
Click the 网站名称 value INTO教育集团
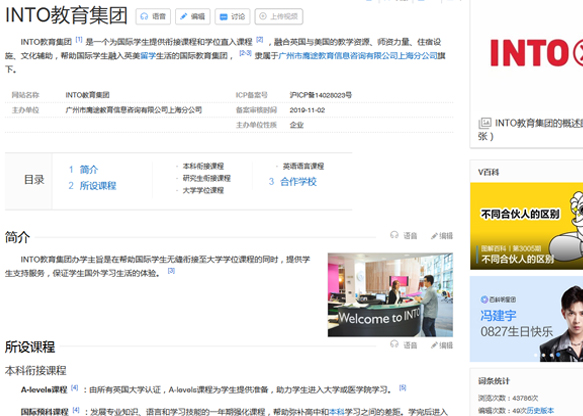pos(87,95)
